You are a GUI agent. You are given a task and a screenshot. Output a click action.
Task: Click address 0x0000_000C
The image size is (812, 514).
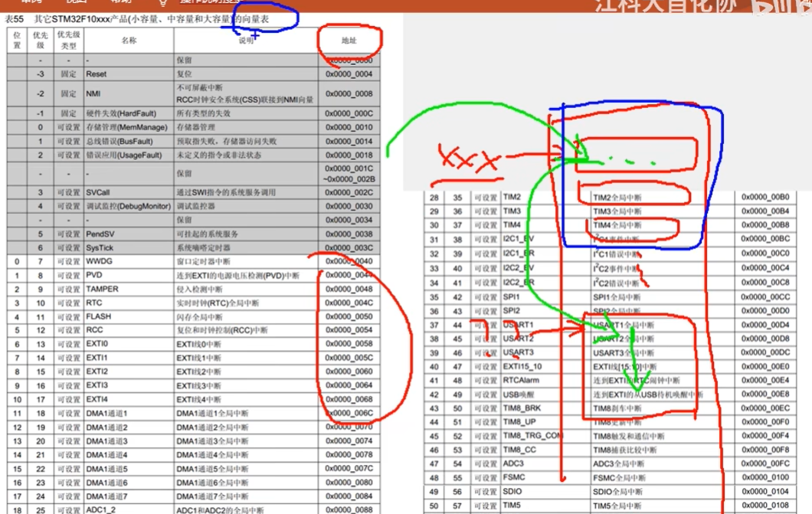[349, 113]
